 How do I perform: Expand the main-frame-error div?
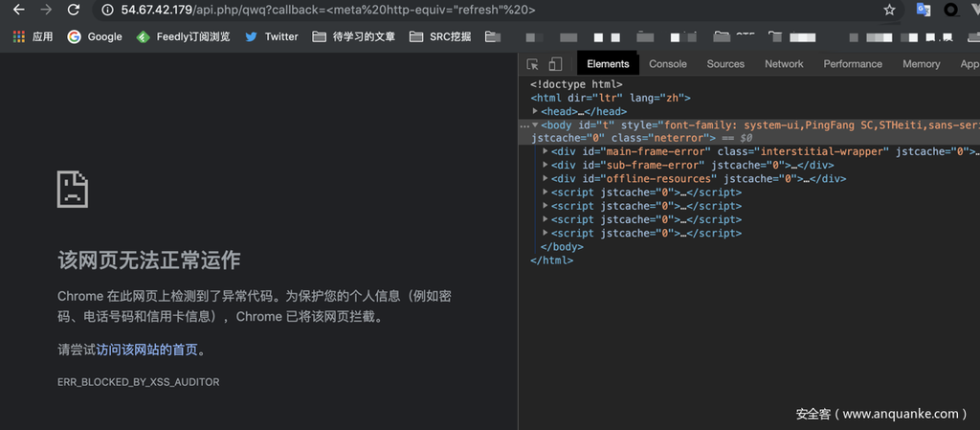[x=546, y=151]
